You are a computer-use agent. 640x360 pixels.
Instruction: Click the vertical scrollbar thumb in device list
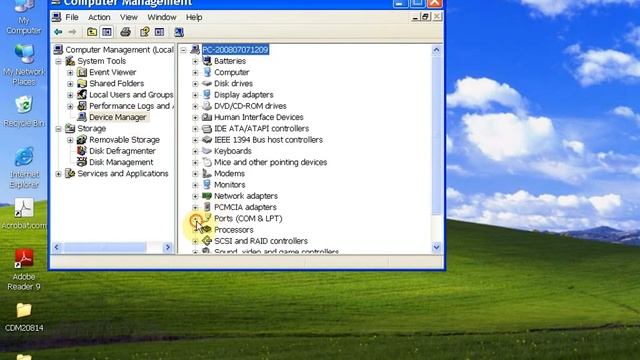(x=436, y=135)
